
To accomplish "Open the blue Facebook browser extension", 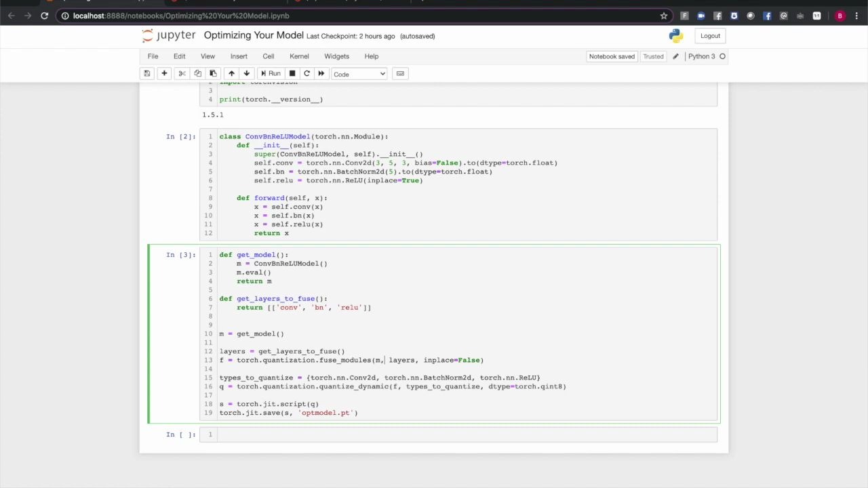I will coord(767,16).
